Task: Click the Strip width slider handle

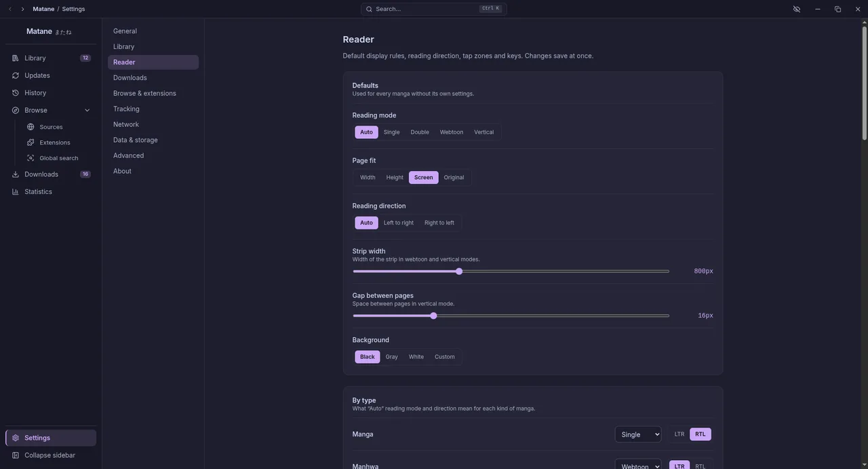Action: click(459, 271)
